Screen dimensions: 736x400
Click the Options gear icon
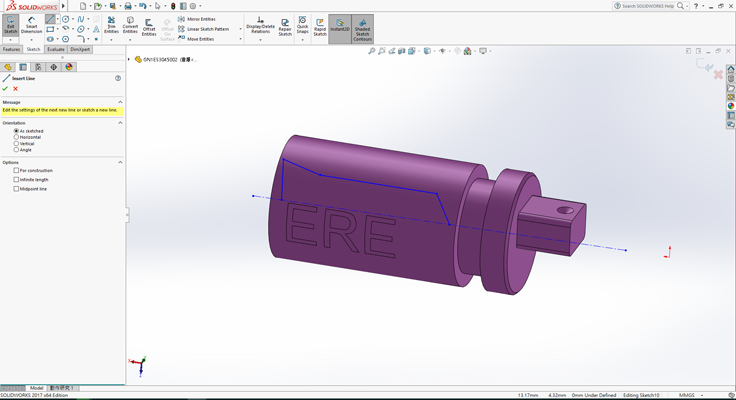[x=193, y=6]
